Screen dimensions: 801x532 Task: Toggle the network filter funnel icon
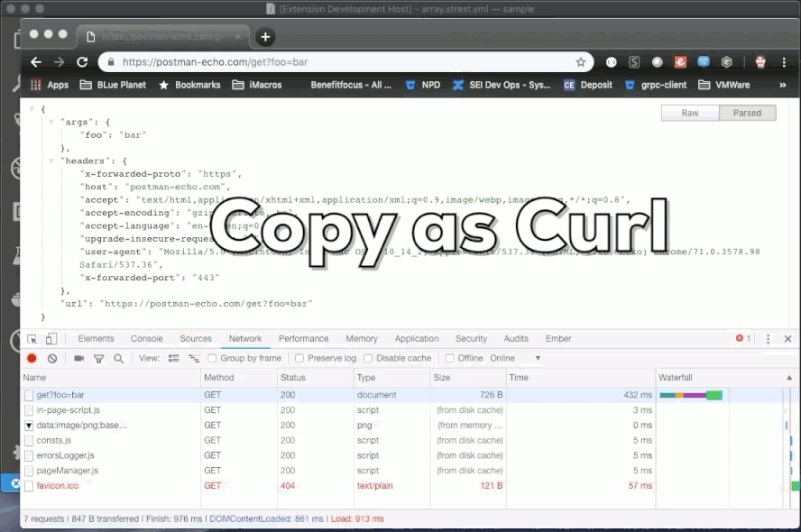coord(98,358)
